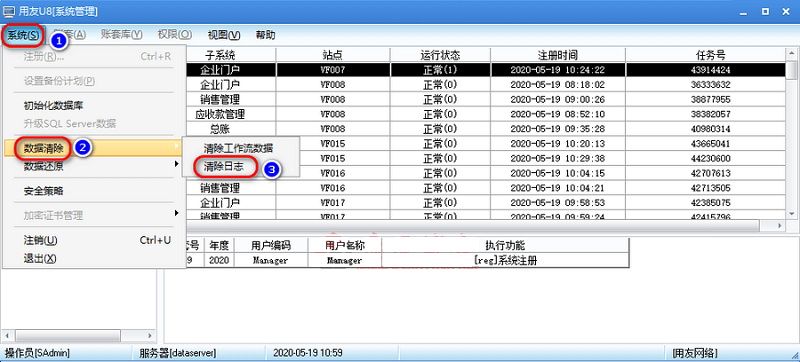Click status bar [用友网络] entry

(x=694, y=352)
